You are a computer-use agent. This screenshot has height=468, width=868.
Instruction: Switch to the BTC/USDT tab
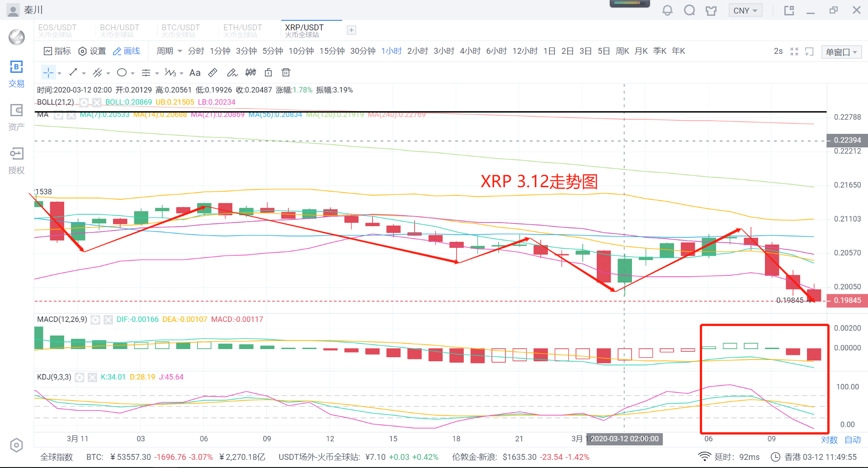pos(181,30)
